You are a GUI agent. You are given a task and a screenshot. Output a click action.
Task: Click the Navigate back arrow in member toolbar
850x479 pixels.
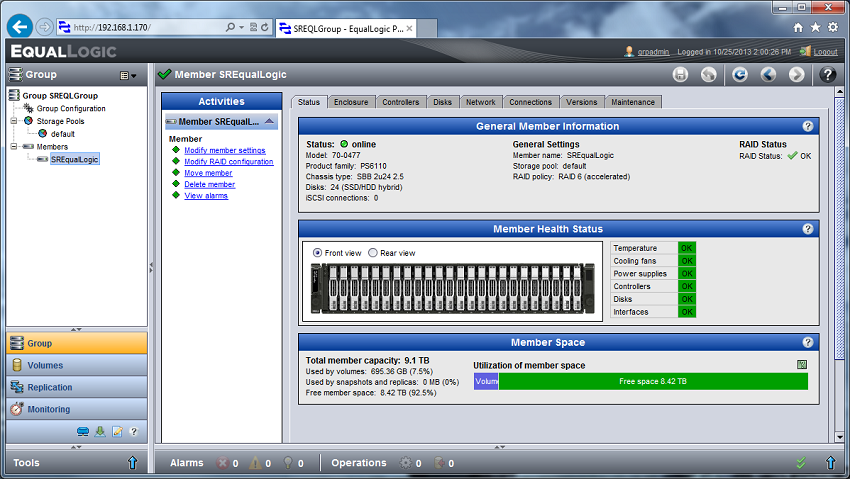pyautogui.click(x=768, y=75)
